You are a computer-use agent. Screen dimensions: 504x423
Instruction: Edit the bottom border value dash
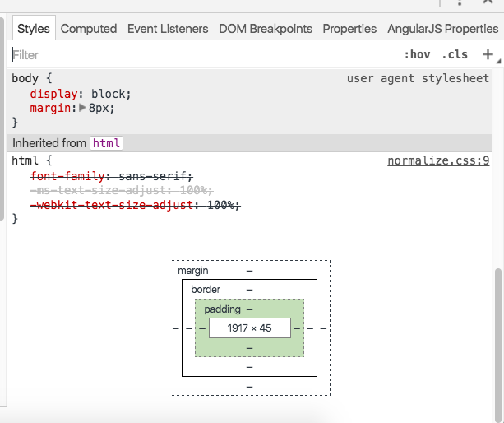pos(249,367)
